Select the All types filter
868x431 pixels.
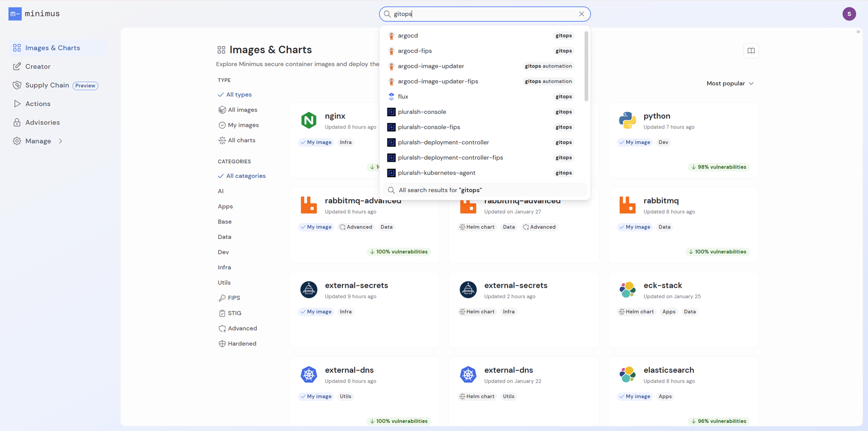point(235,95)
